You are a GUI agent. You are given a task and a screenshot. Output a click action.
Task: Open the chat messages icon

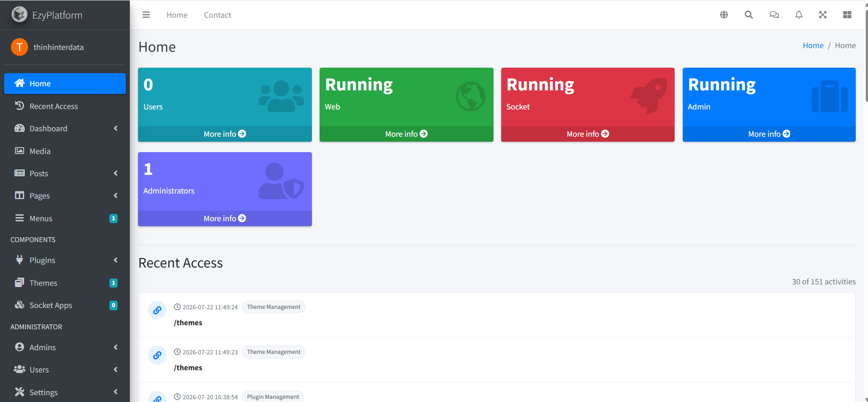(774, 15)
